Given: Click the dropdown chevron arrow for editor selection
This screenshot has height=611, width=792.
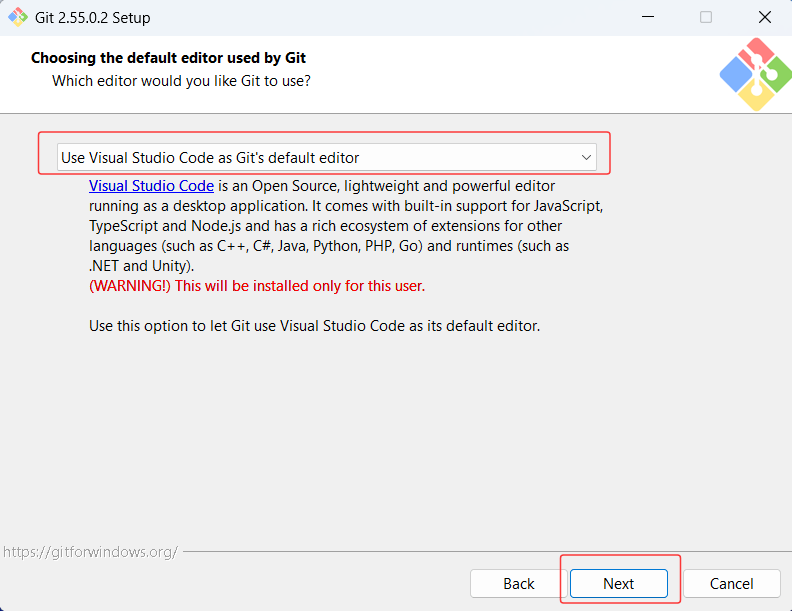Looking at the screenshot, I should (586, 158).
